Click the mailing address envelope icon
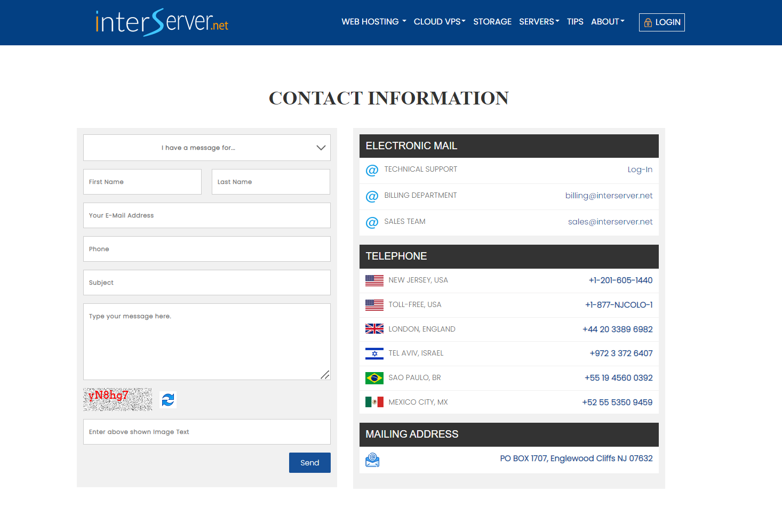This screenshot has height=532, width=782. [372, 460]
